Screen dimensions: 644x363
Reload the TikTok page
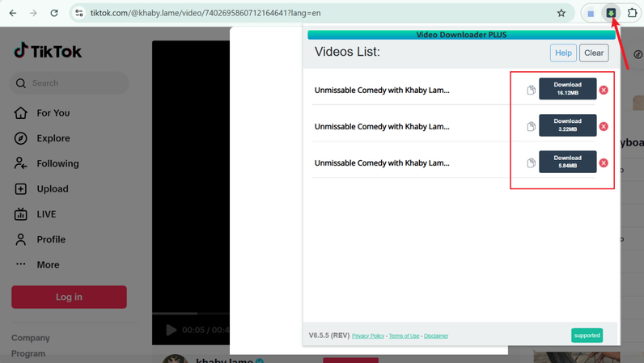54,13
